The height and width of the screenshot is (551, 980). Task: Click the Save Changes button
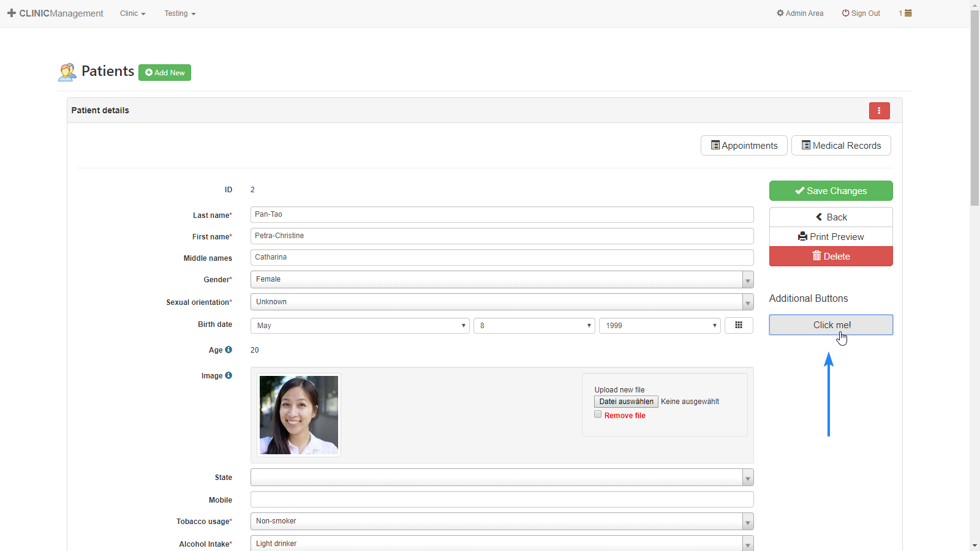pyautogui.click(x=831, y=191)
